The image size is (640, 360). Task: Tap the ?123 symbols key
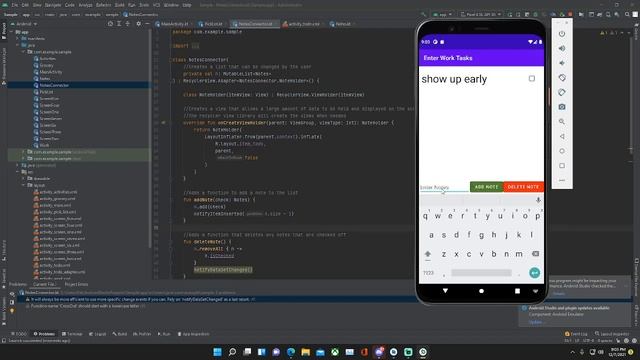[428, 273]
